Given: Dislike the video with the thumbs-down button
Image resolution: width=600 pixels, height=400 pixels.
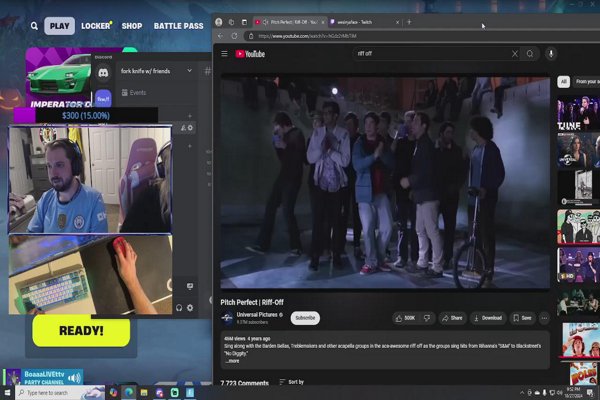Looking at the screenshot, I should click(427, 318).
